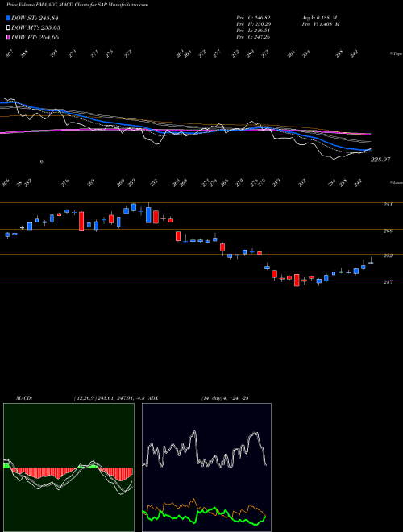Click the blue DOW ST legend swatch
The width and height of the screenshot is (403, 532).
(8, 19)
